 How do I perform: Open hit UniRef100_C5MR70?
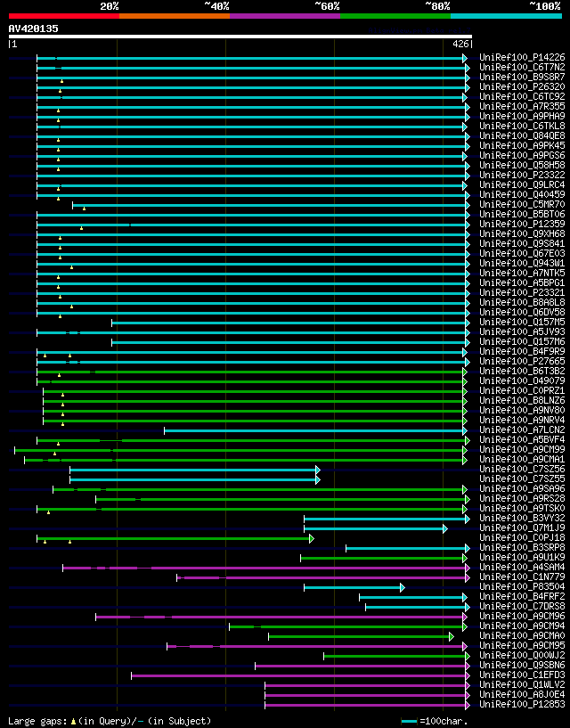point(522,204)
